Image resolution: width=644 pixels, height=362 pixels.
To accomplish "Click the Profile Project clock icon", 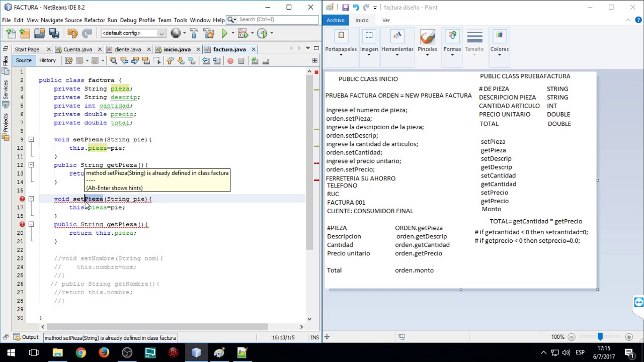I will (262, 33).
